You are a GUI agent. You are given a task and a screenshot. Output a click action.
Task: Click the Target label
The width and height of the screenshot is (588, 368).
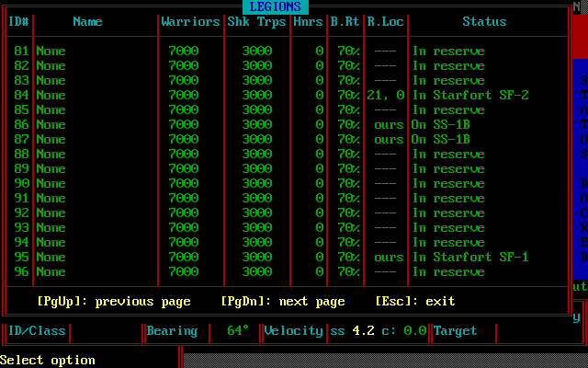(455, 331)
